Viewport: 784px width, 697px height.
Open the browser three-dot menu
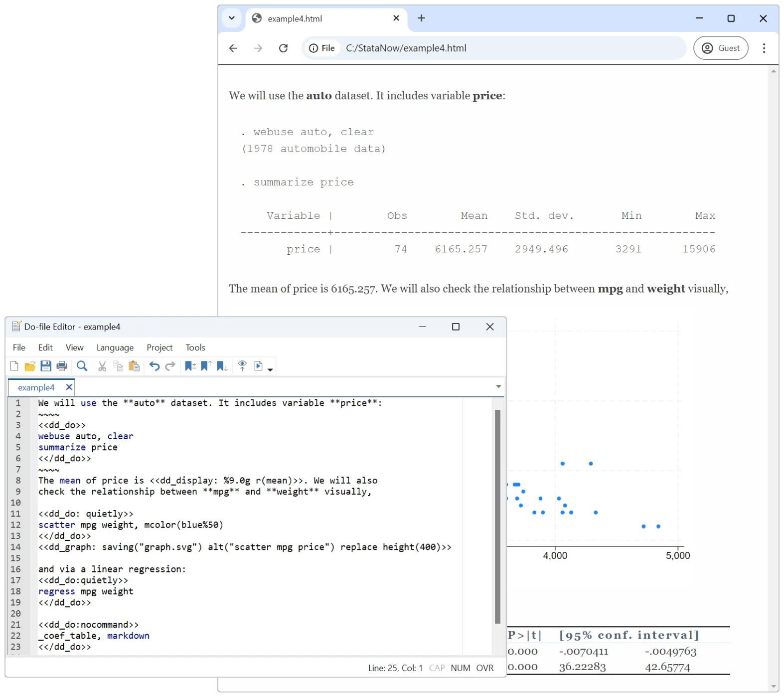coord(764,48)
